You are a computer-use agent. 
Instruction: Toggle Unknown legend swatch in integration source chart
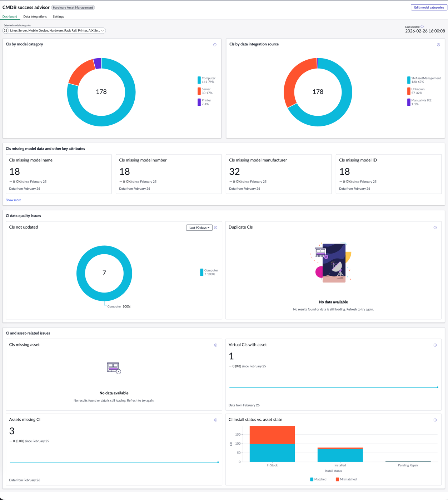point(409,91)
